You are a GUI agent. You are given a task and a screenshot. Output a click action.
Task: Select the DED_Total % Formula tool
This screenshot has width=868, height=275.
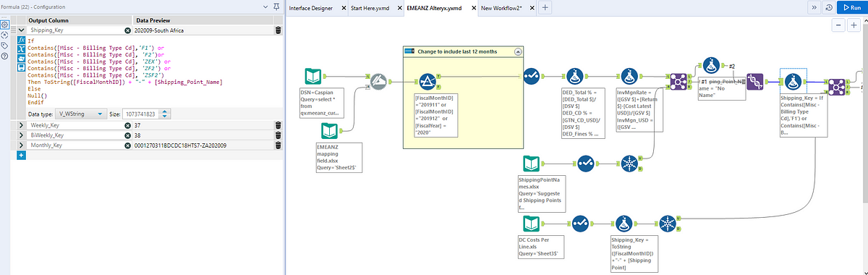pos(575,75)
